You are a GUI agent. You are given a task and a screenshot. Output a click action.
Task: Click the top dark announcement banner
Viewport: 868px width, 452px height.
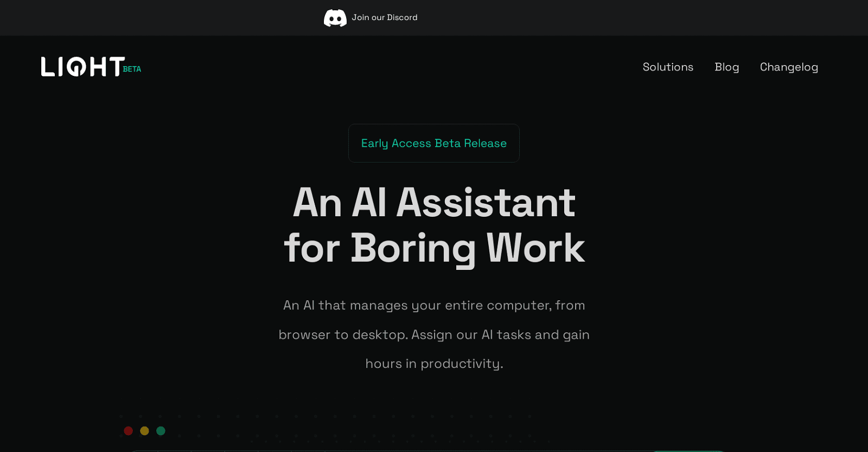(597, 17)
